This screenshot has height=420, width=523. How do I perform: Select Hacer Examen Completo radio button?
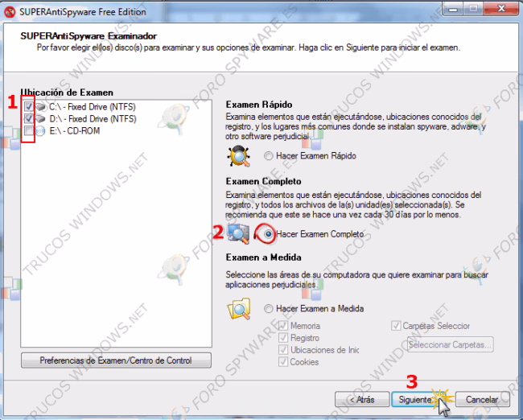click(x=269, y=234)
